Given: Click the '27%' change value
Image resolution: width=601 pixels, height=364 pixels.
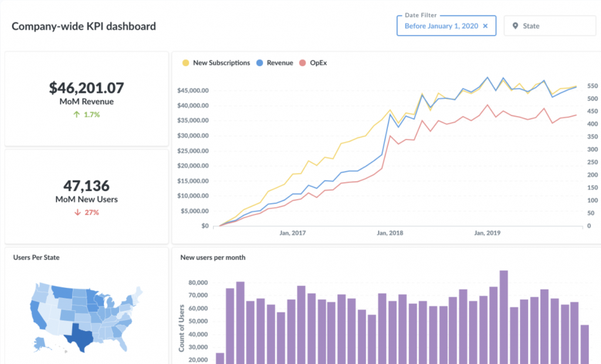Looking at the screenshot, I should 92,212.
